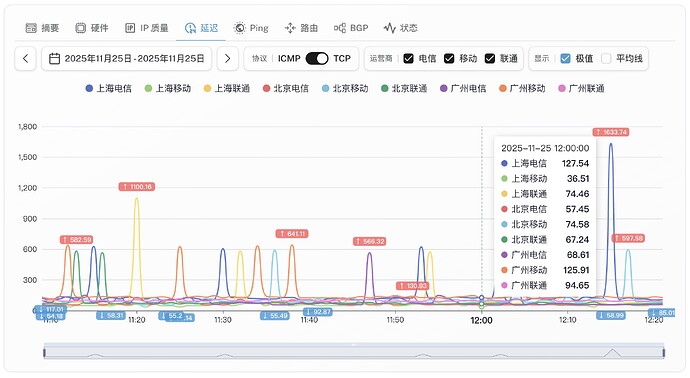Switch to the 状态 status tab
The image size is (690, 378).
(x=400, y=28)
